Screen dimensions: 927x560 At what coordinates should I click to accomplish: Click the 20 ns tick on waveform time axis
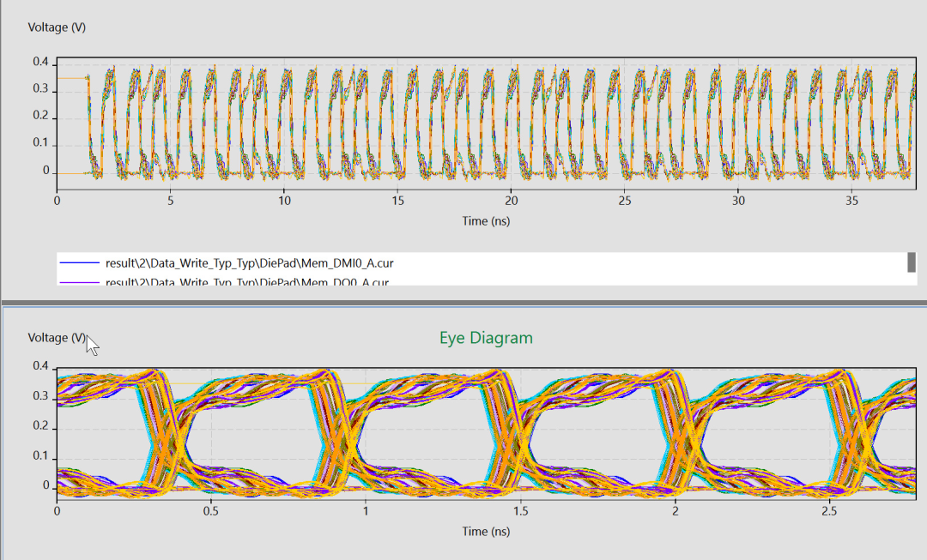[512, 201]
